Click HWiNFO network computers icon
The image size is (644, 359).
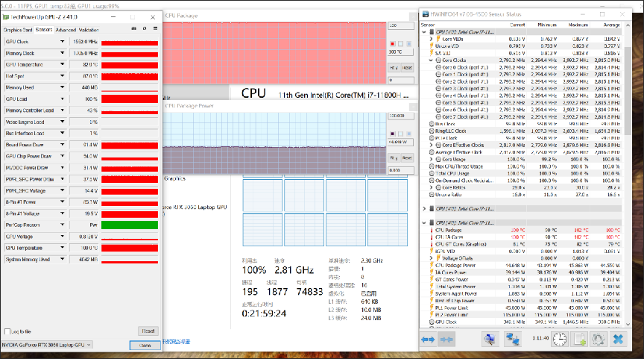pyautogui.click(x=513, y=340)
